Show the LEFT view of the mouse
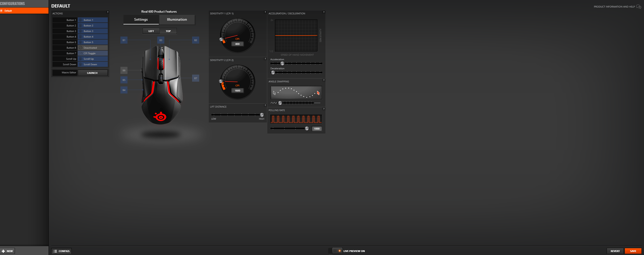Viewport: 644px width, 255px height. click(151, 31)
